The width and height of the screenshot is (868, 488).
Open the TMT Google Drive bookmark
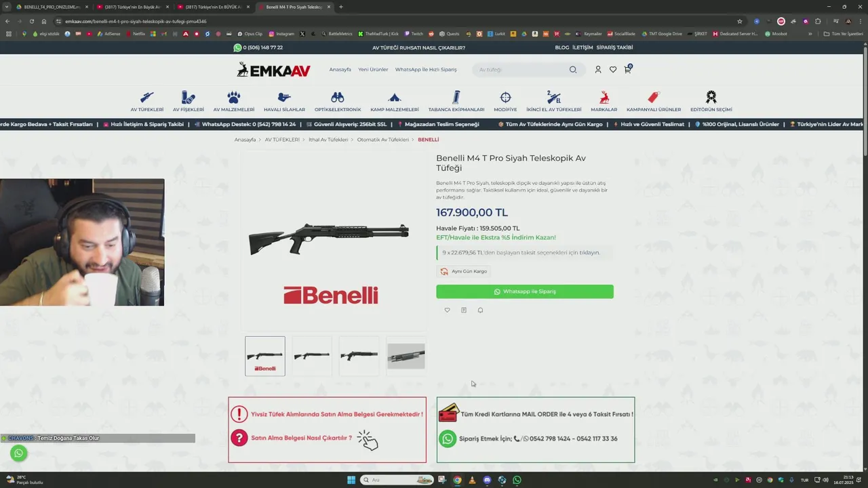click(x=661, y=34)
